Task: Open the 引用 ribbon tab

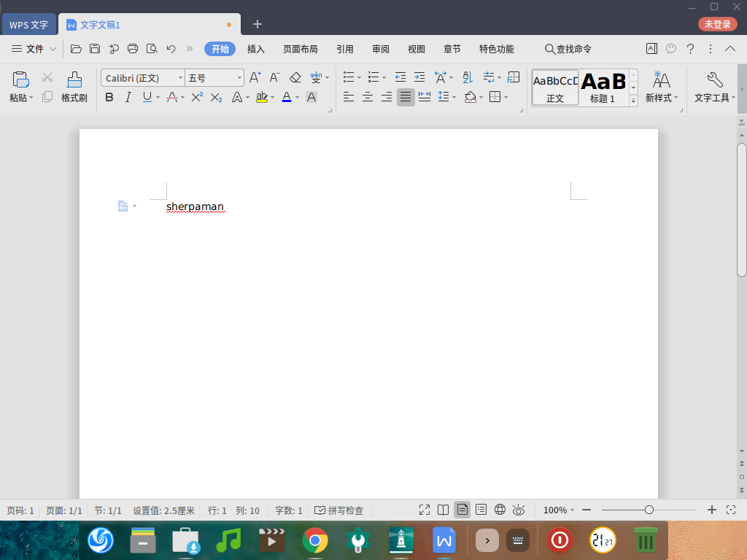Action: 345,49
